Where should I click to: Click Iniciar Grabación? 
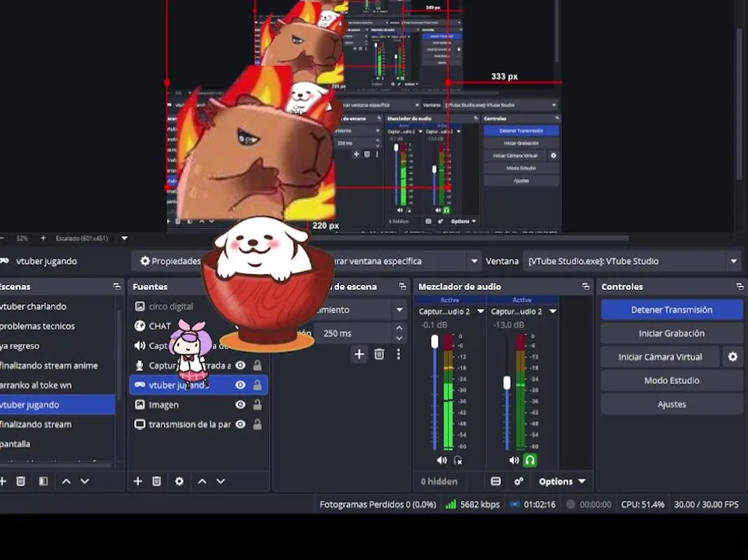click(671, 333)
